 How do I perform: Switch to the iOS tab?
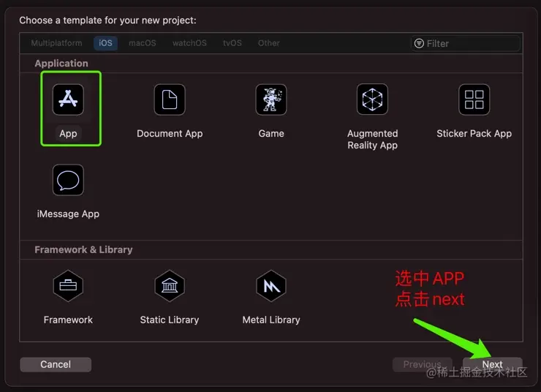(105, 43)
